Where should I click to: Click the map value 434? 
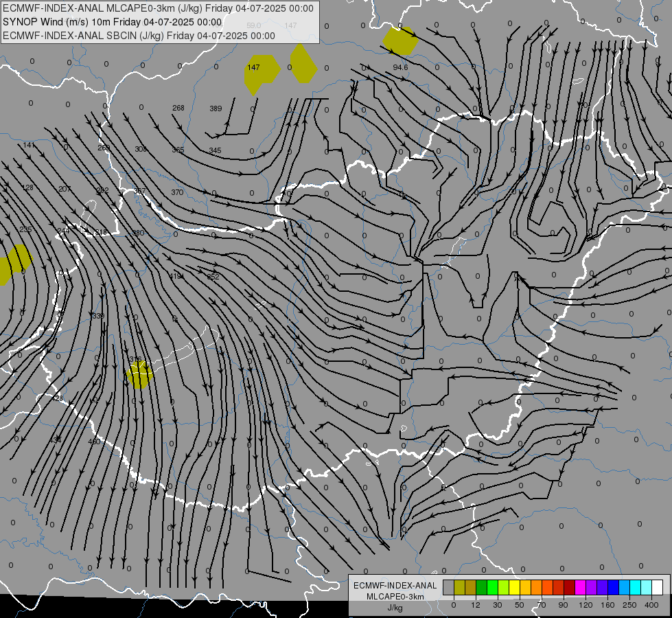56,440
